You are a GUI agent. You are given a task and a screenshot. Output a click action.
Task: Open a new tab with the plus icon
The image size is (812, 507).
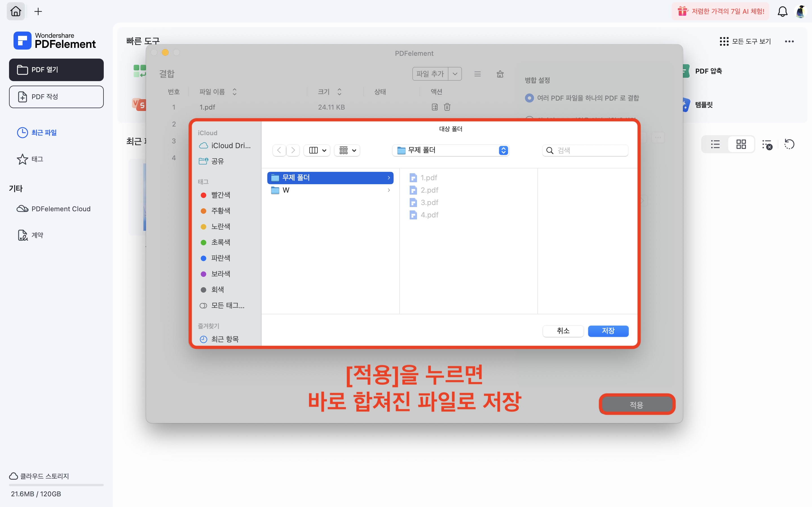[x=38, y=11]
